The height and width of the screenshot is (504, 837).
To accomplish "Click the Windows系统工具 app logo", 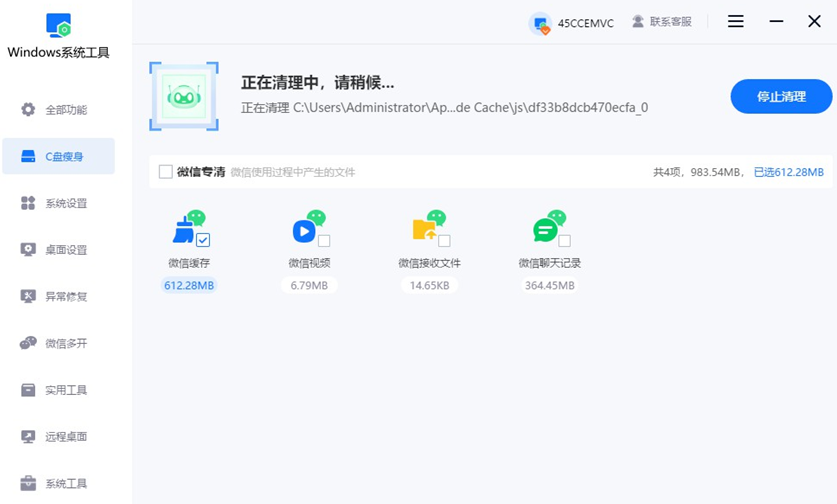I will [x=58, y=25].
